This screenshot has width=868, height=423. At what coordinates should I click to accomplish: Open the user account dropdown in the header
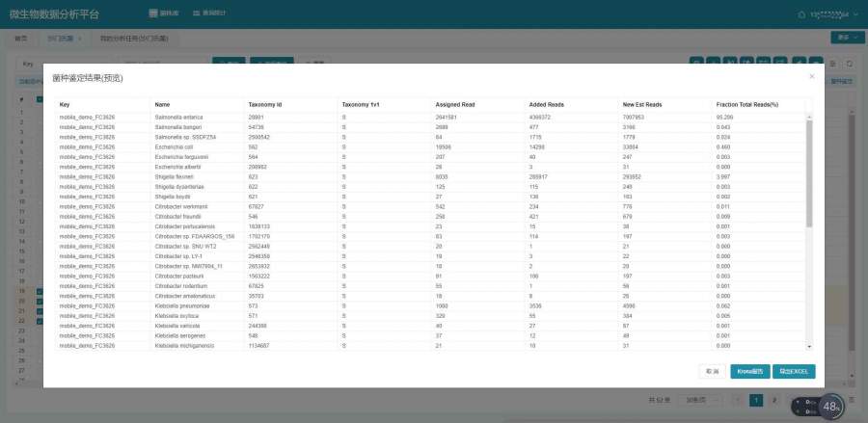827,14
